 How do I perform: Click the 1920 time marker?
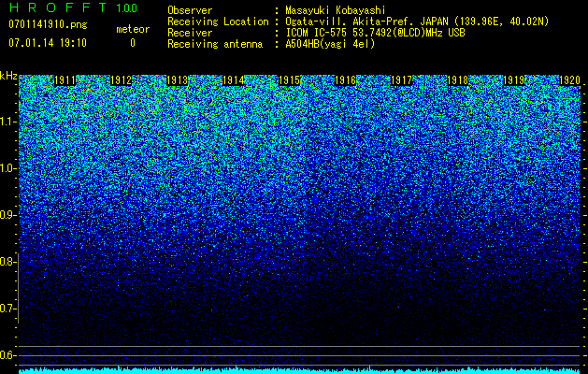[x=569, y=80]
